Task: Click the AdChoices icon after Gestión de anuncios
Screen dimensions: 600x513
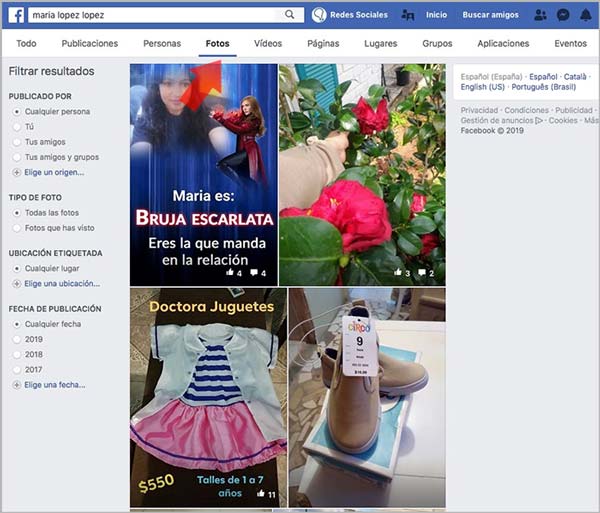Action: [539, 121]
